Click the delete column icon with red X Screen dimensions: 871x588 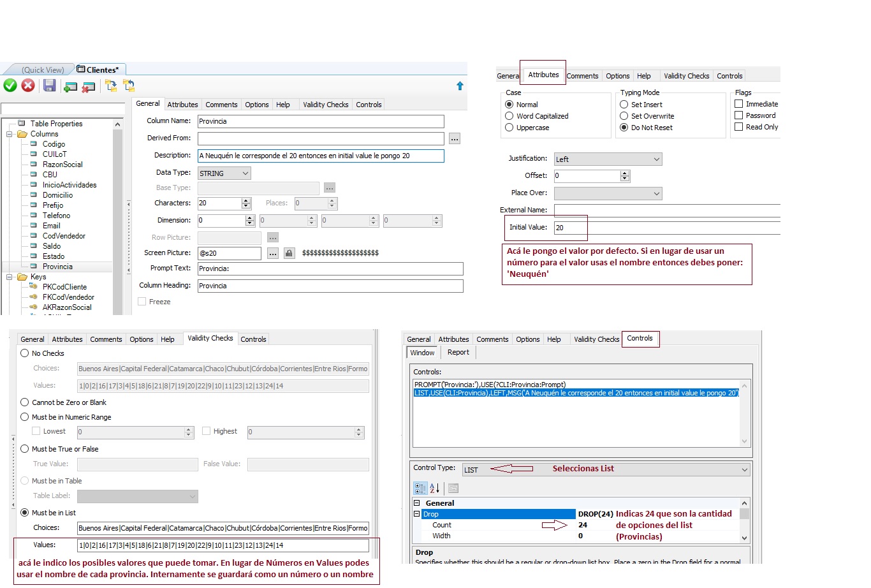[89, 86]
